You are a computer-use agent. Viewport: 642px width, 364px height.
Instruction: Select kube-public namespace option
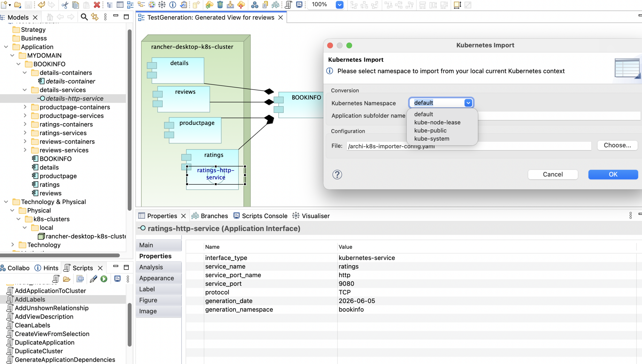coord(430,131)
